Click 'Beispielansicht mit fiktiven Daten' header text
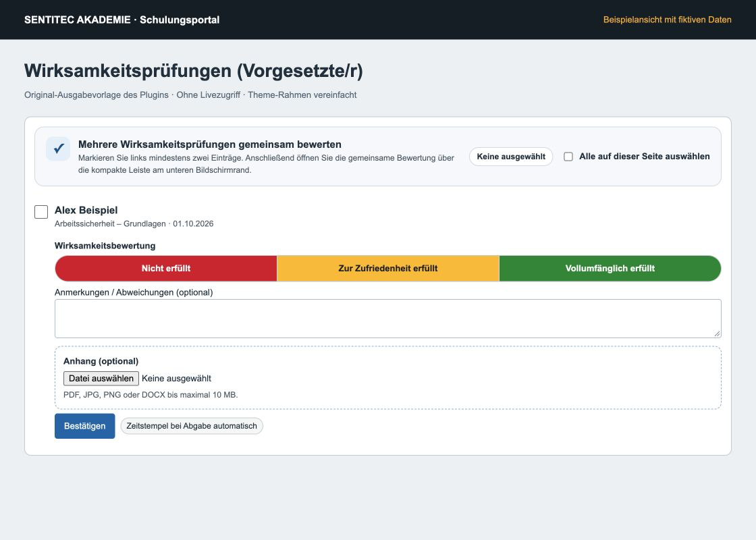The image size is (756, 540). (x=668, y=20)
